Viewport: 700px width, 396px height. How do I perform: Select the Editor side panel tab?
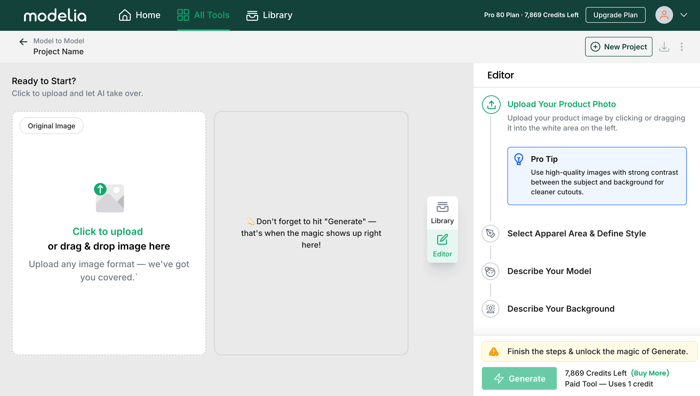[442, 246]
